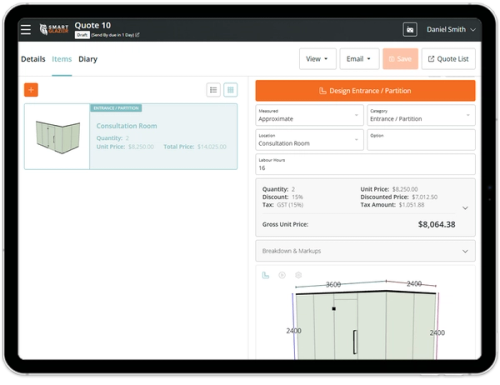
Task: Expand the pricing summary chevron
Action: coord(465,208)
